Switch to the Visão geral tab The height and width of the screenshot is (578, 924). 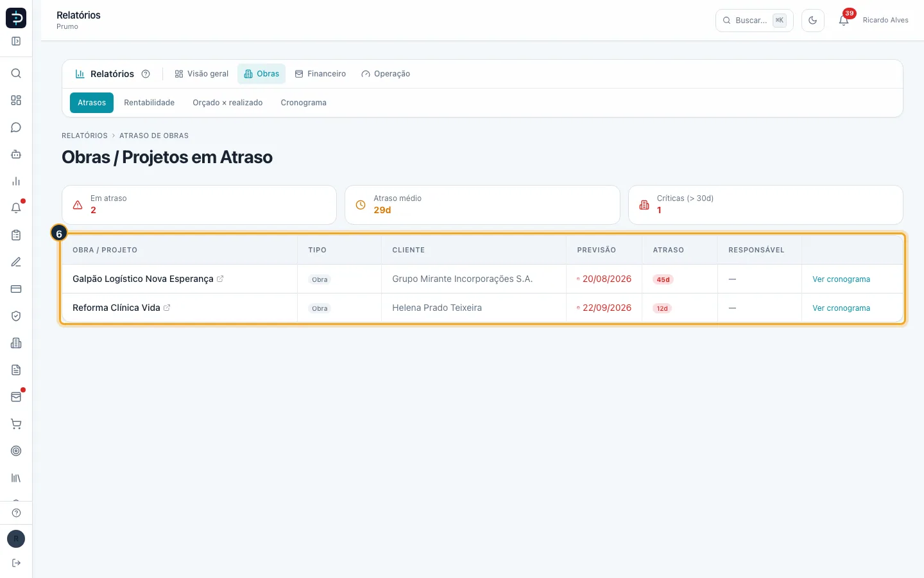pyautogui.click(x=201, y=74)
